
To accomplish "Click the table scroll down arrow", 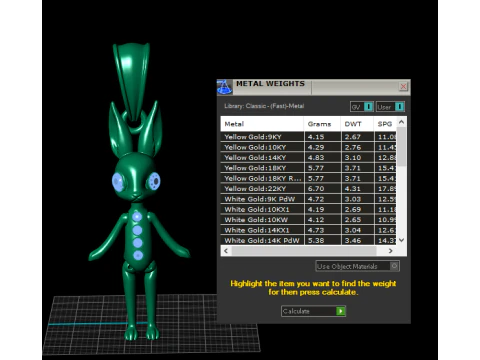I will [401, 240].
